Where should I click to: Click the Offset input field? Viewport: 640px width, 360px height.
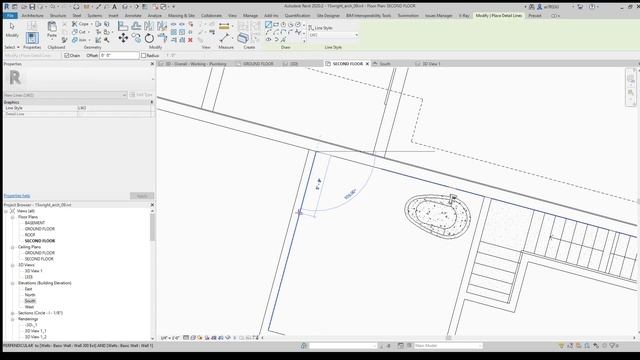pyautogui.click(x=119, y=56)
